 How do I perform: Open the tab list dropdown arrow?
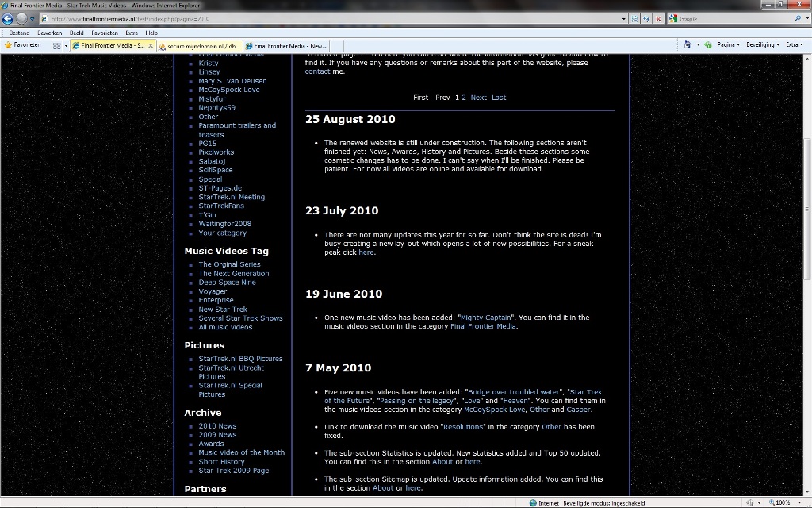pyautogui.click(x=66, y=45)
